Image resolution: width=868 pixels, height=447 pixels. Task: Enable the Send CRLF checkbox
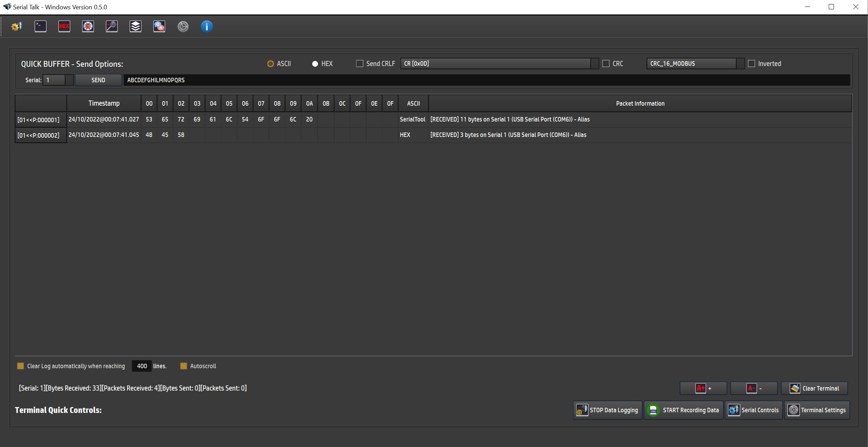pos(360,64)
